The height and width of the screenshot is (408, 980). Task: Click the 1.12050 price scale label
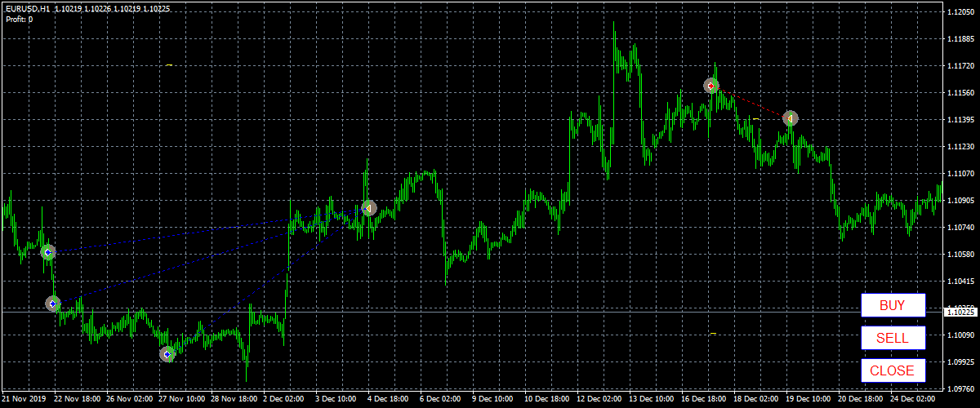click(961, 11)
